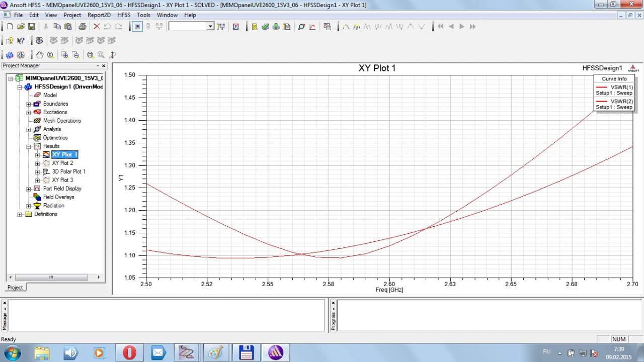Open the empty toolbar combo box dropdown
644x362 pixels.
tap(210, 27)
